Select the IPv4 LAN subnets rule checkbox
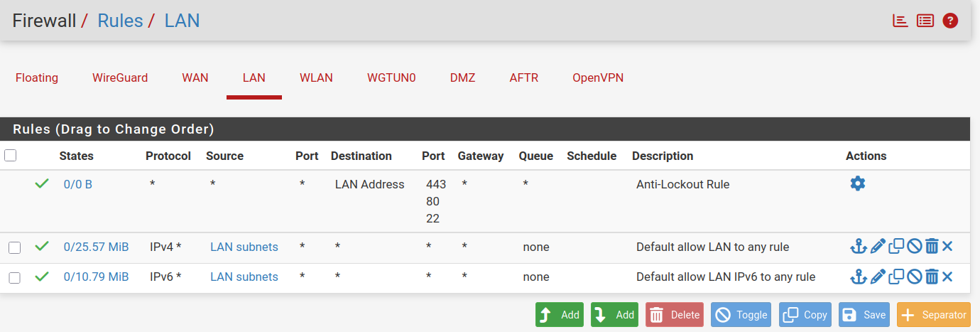The image size is (980, 332). [x=14, y=247]
